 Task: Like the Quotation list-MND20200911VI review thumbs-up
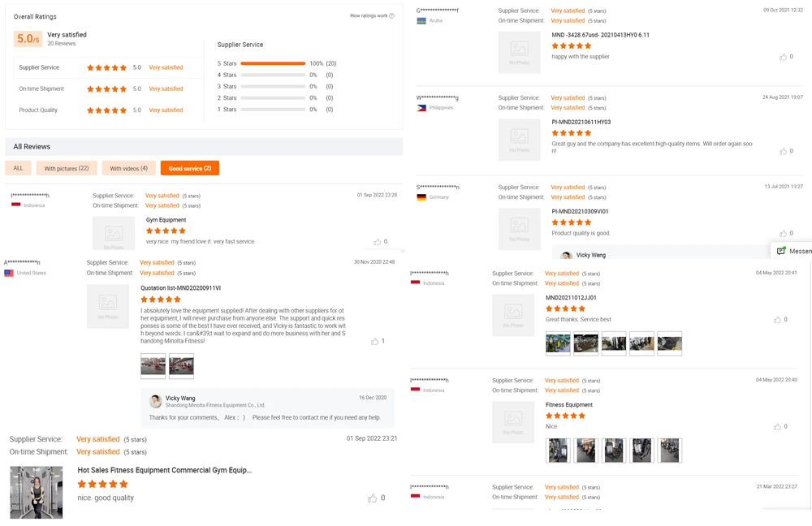(x=374, y=341)
